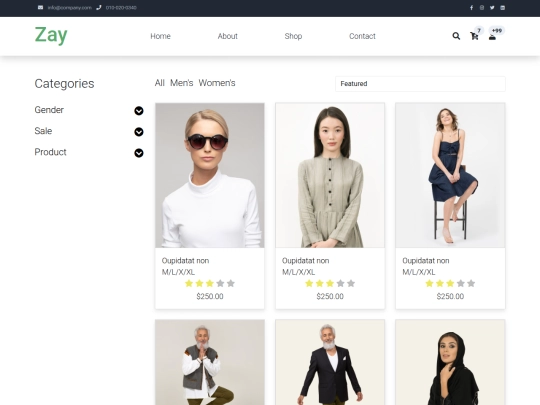This screenshot has height=405, width=540.
Task: Open the About menu item
Action: 228,36
